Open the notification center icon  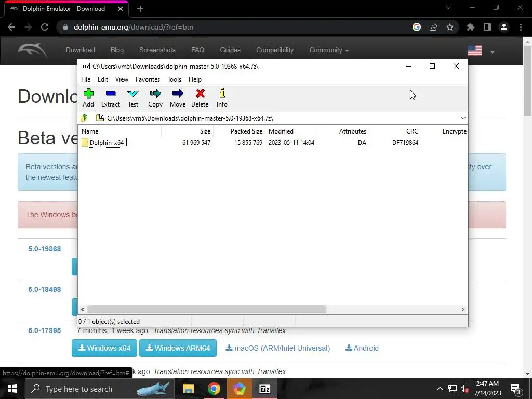coord(515,390)
